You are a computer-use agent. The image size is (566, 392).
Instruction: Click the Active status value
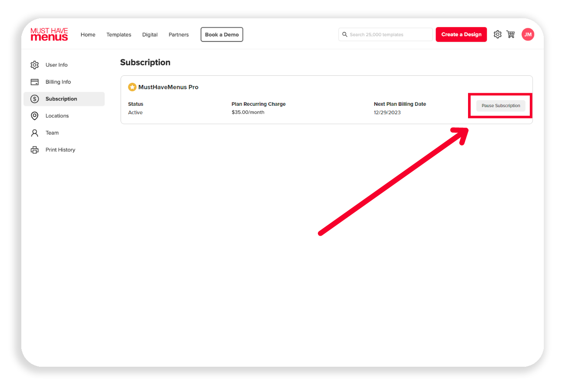click(x=135, y=112)
